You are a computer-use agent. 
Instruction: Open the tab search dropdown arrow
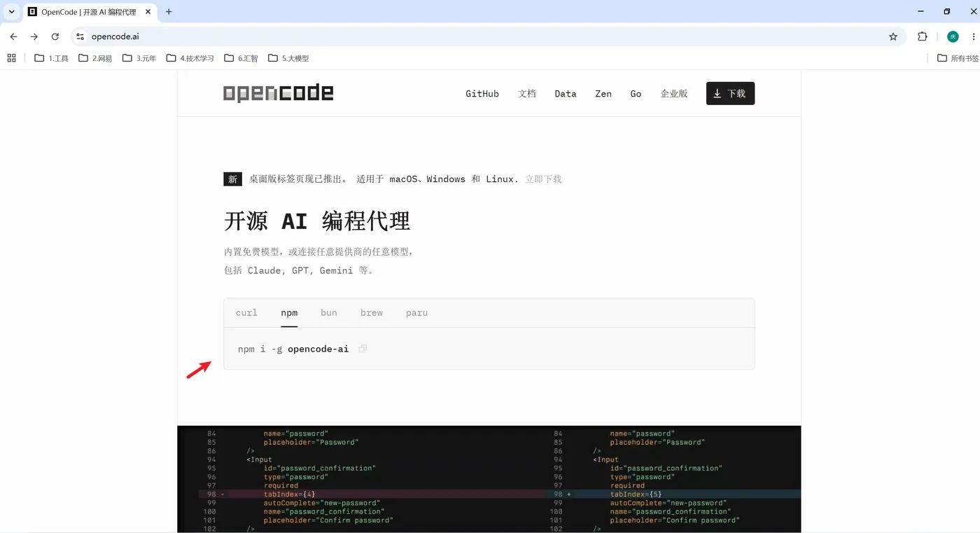pyautogui.click(x=11, y=12)
